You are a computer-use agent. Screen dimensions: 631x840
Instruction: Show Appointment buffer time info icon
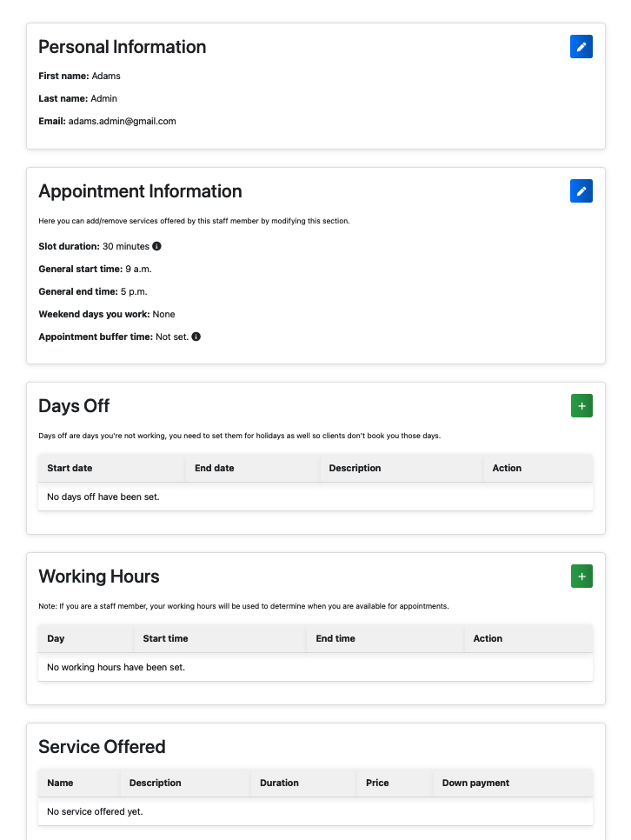[x=196, y=337]
